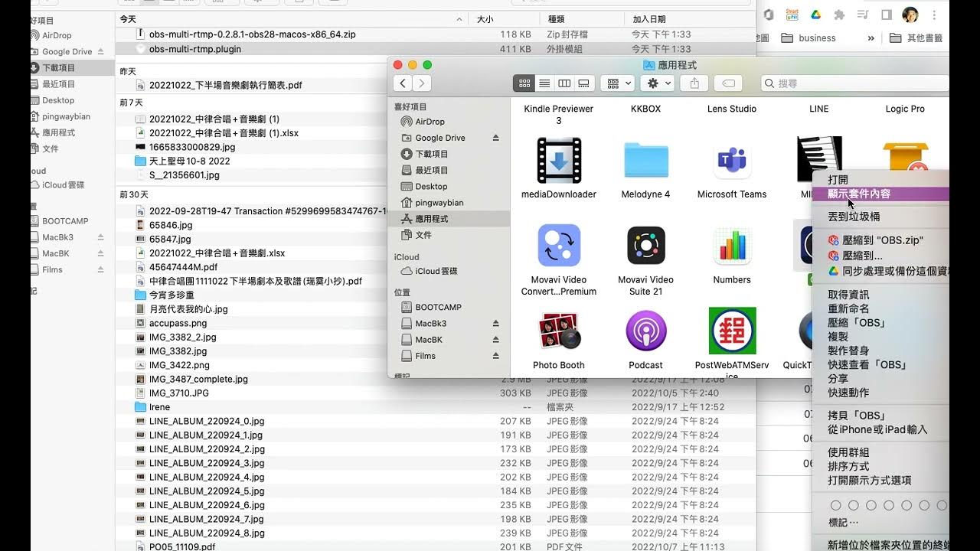
Task: Launch the Numbers app icon
Action: point(732,246)
